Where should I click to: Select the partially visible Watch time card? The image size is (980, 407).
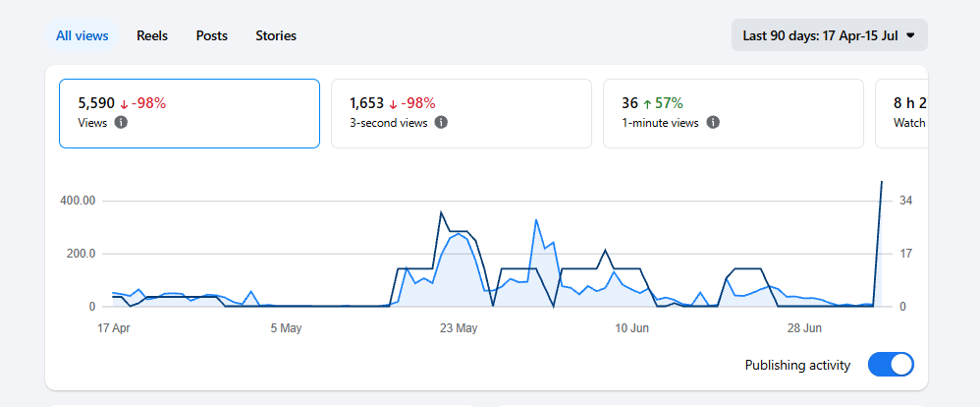pyautogui.click(x=901, y=113)
